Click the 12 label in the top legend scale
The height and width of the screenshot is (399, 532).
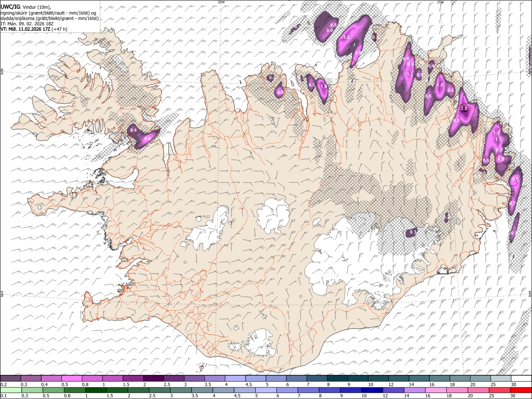(391, 384)
